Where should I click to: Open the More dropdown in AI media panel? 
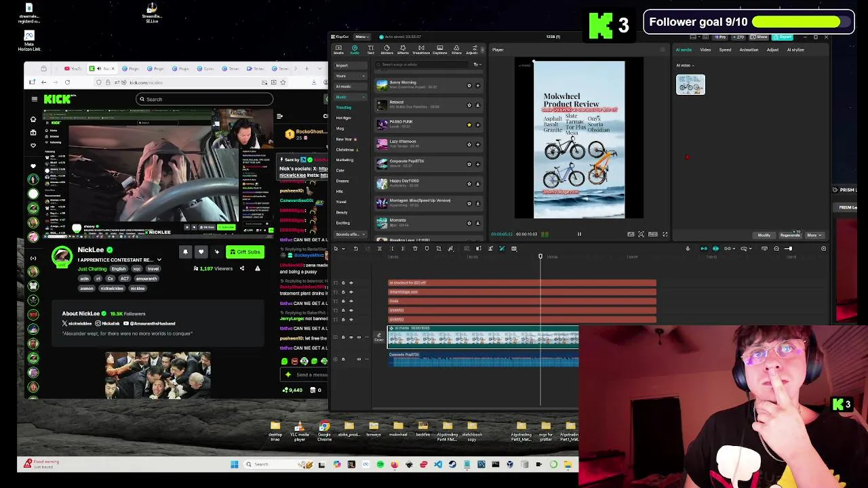click(x=814, y=235)
